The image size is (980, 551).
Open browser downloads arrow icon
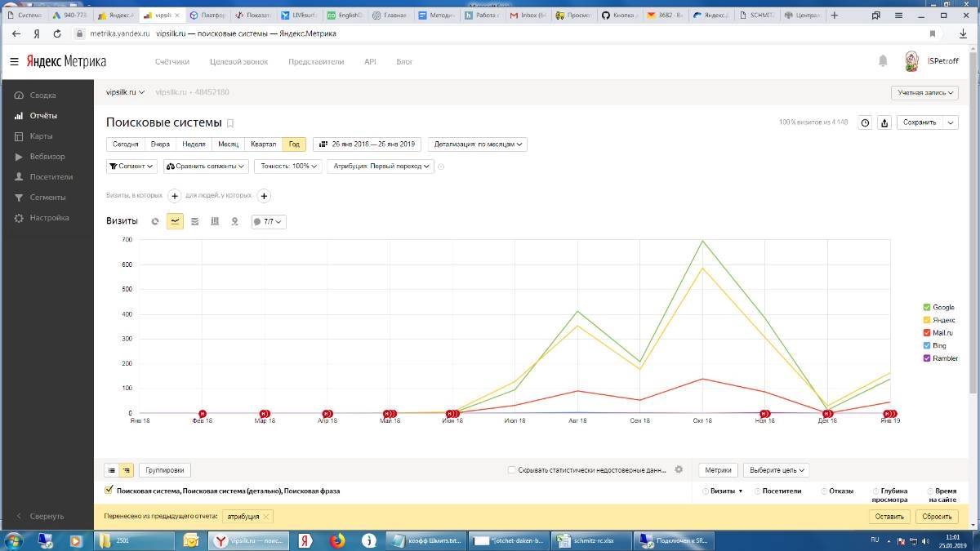tap(963, 33)
